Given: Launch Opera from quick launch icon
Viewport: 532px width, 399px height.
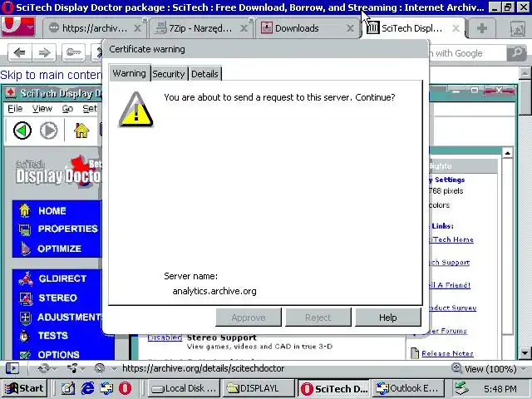Looking at the screenshot, I should tap(125, 388).
